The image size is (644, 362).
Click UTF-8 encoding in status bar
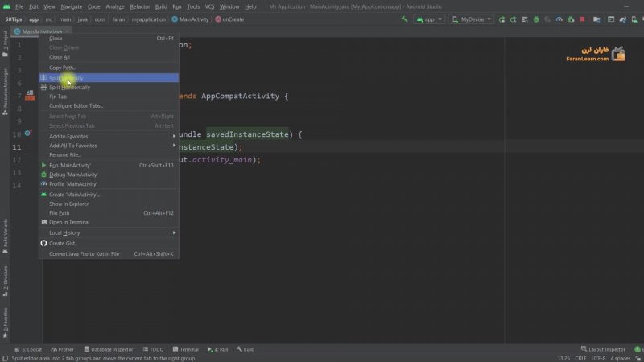[x=601, y=358]
